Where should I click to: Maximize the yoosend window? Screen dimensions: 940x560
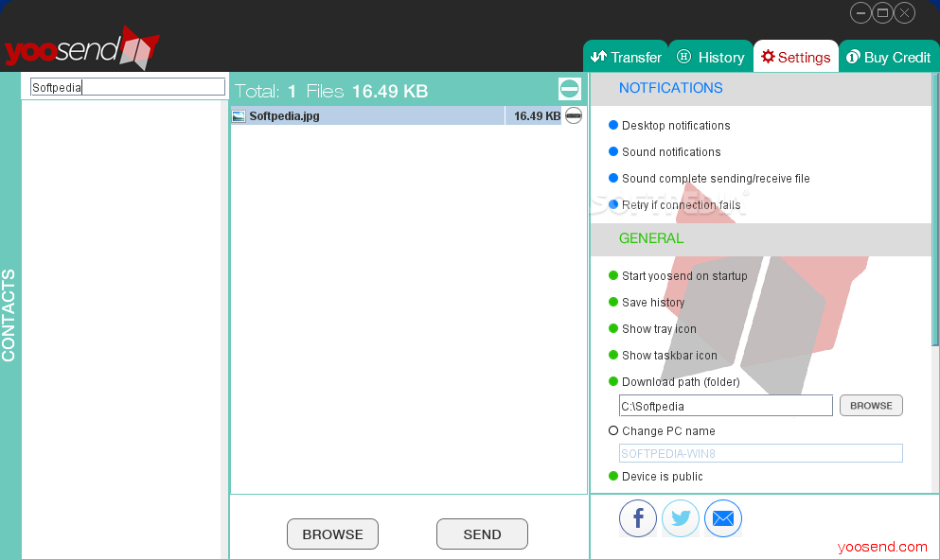(x=882, y=12)
